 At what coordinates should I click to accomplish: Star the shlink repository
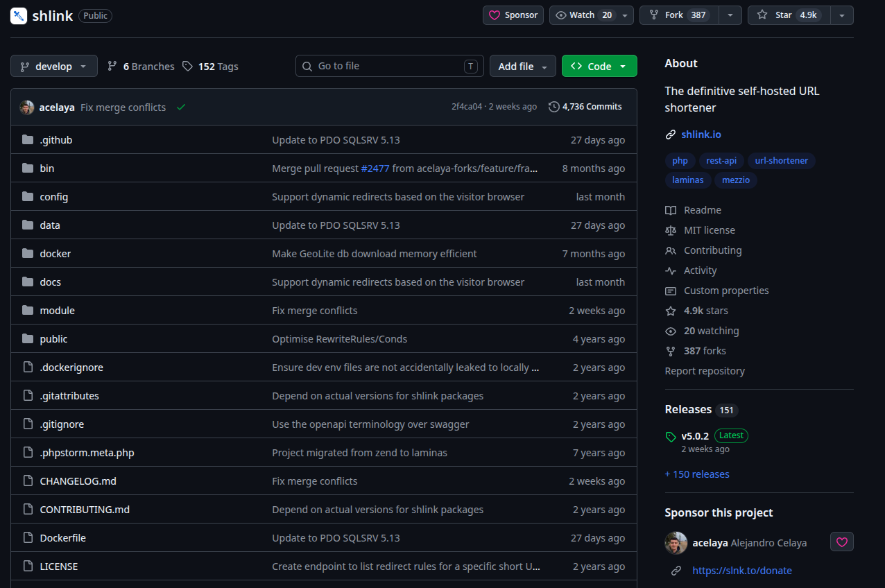tap(789, 15)
